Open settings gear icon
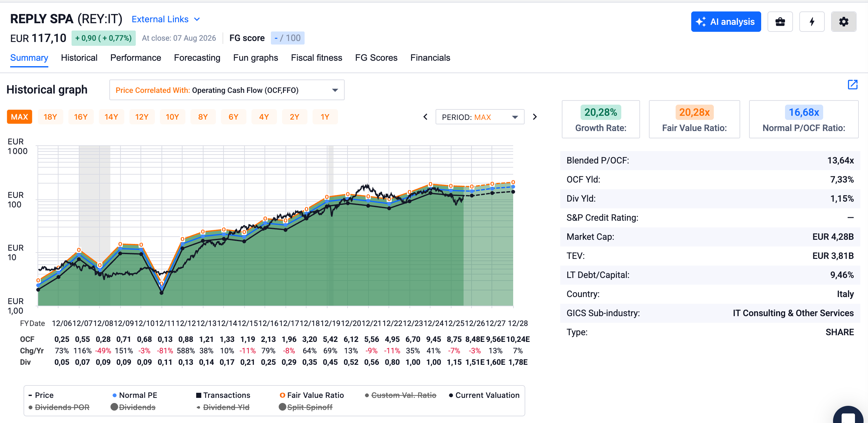 pyautogui.click(x=844, y=22)
